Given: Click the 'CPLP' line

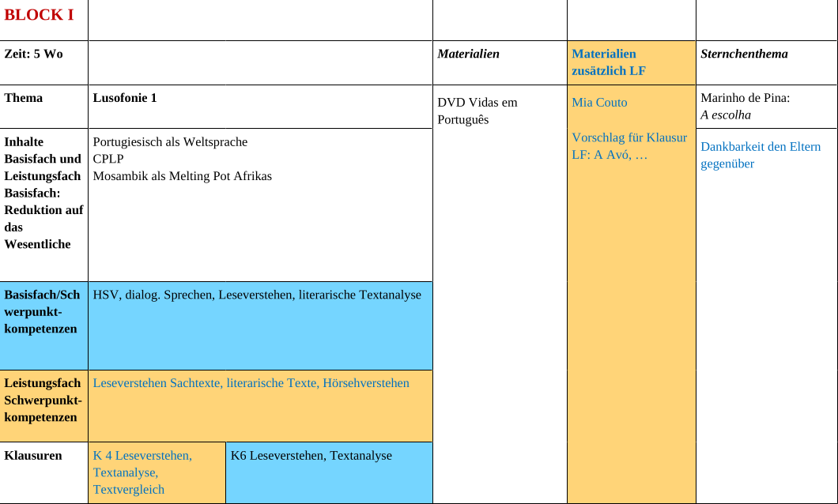Looking at the screenshot, I should pyautogui.click(x=108, y=159).
